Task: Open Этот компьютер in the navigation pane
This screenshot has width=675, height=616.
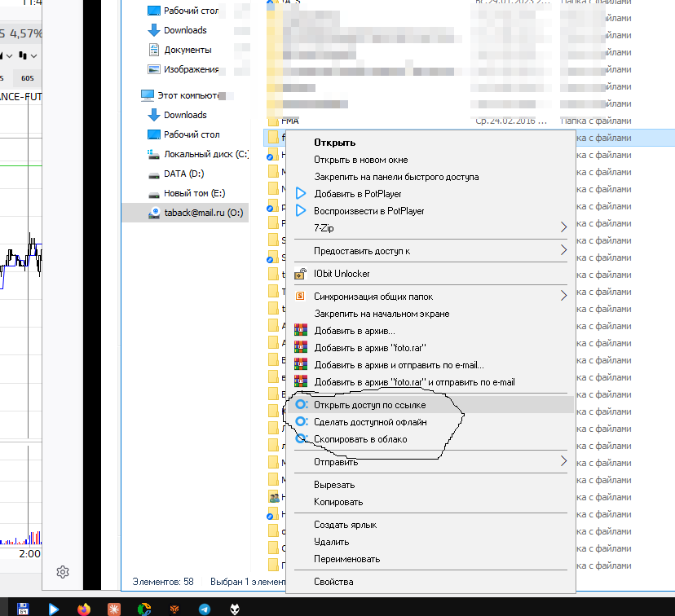Action: point(187,95)
